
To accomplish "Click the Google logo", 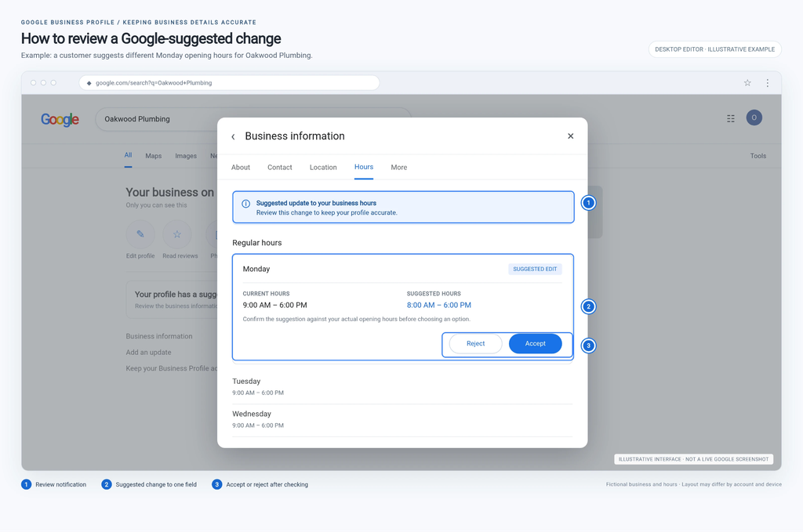I will [x=60, y=119].
